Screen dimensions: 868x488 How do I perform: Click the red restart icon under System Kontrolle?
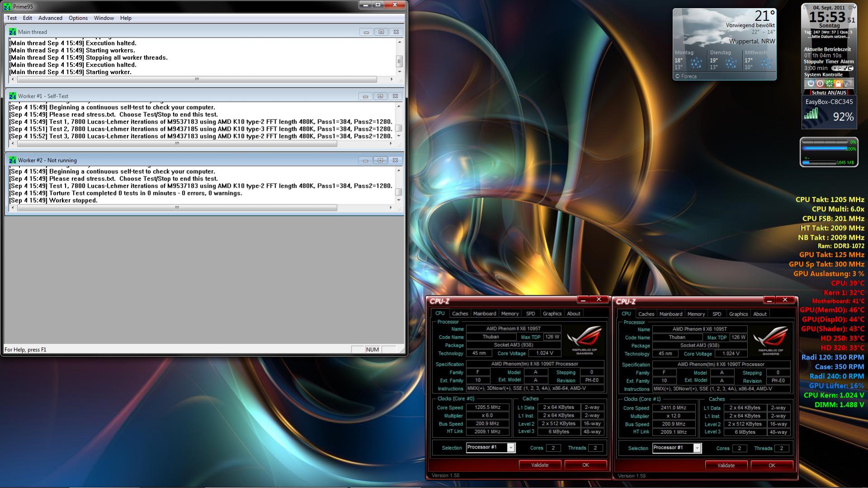tap(820, 83)
